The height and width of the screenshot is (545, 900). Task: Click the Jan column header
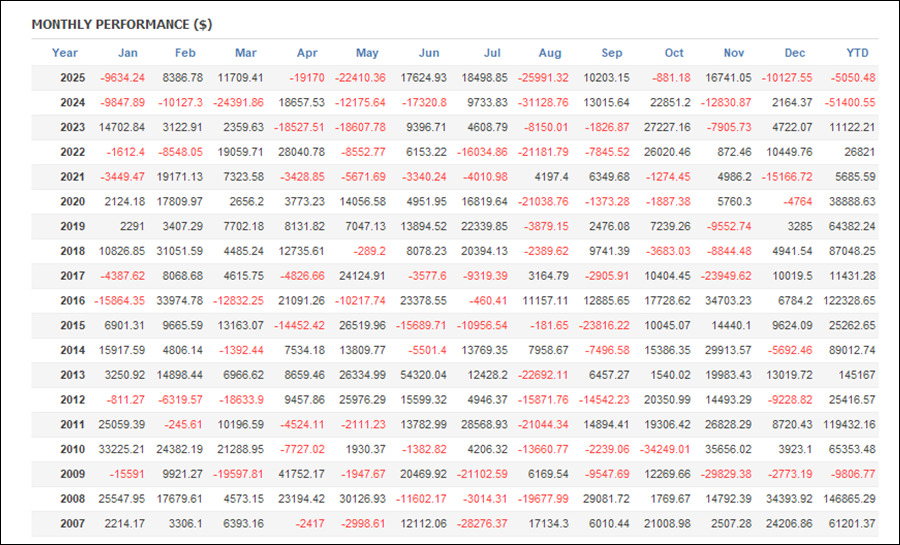[x=128, y=53]
